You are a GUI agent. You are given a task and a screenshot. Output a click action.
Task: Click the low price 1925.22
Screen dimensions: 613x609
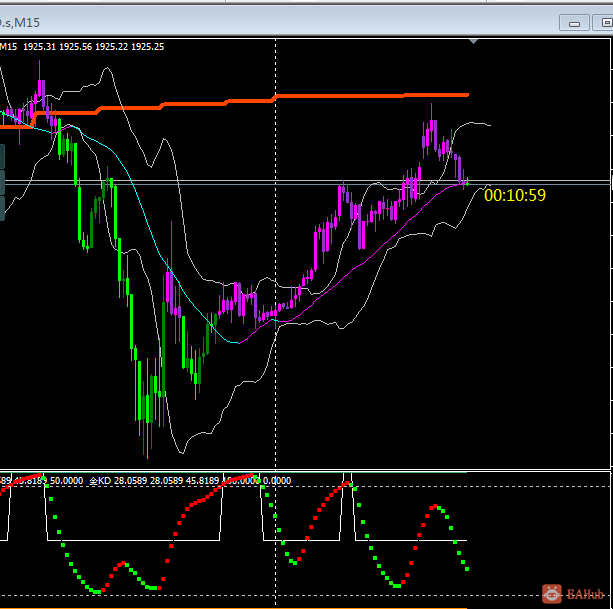(x=111, y=47)
